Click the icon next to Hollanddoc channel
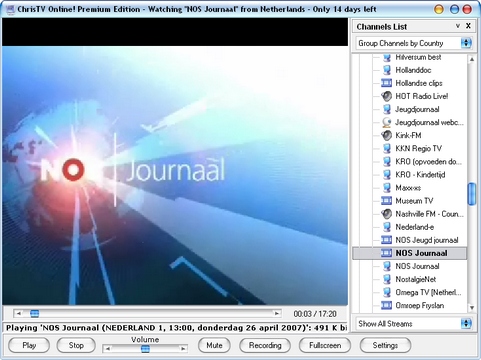481x360 pixels. point(387,70)
